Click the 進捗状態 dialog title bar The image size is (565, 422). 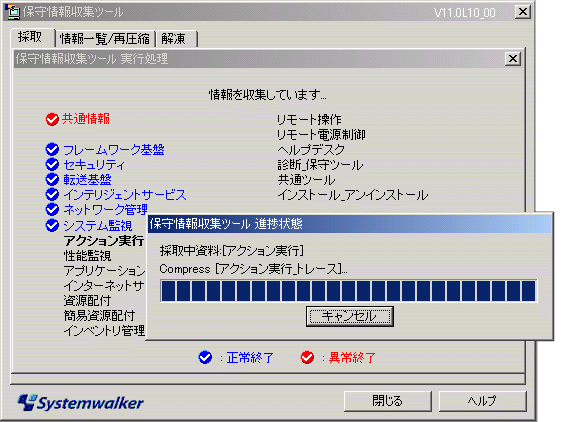click(349, 223)
